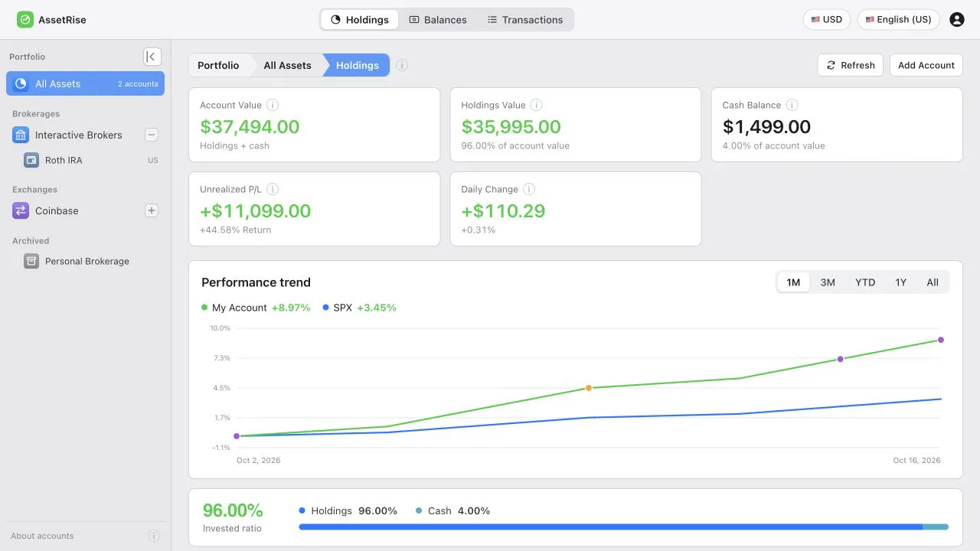
Task: Go to All Assets breadcrumb
Action: [288, 65]
